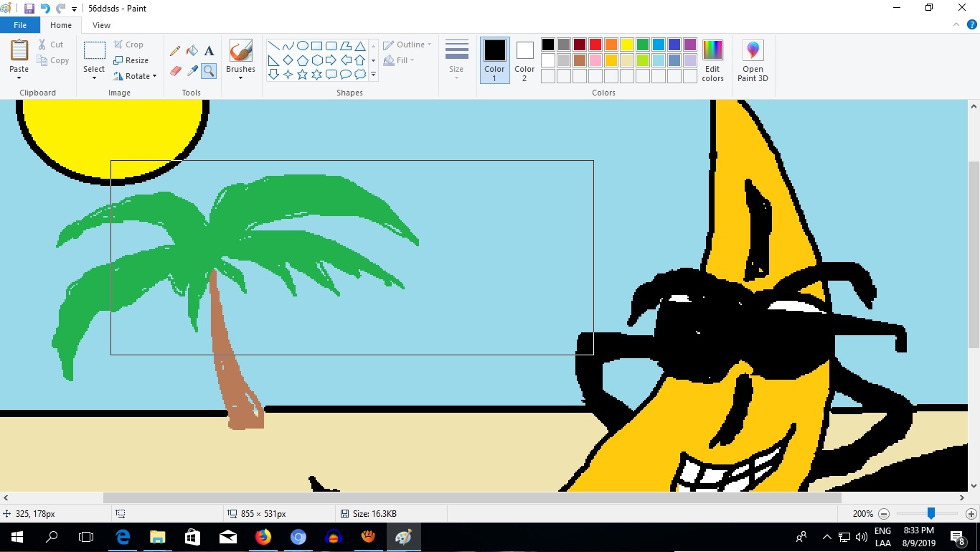Click zoom in plus button

click(x=971, y=514)
